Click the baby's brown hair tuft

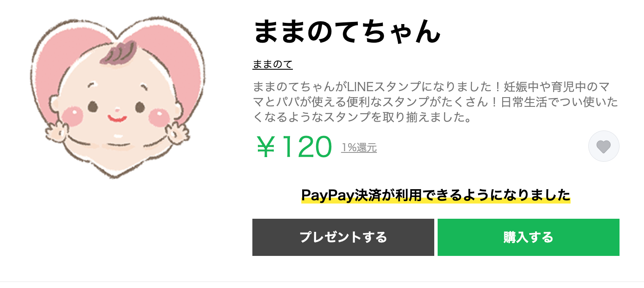[x=118, y=53]
